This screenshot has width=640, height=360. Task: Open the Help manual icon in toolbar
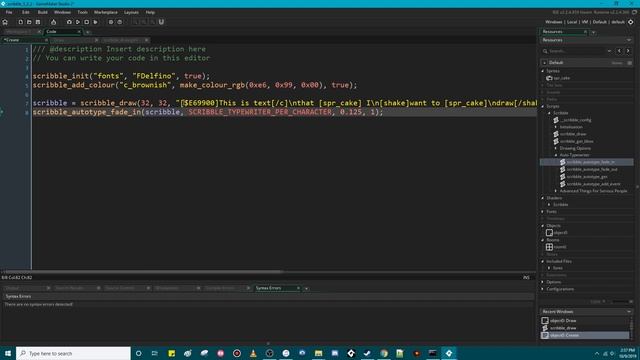[x=119, y=22]
